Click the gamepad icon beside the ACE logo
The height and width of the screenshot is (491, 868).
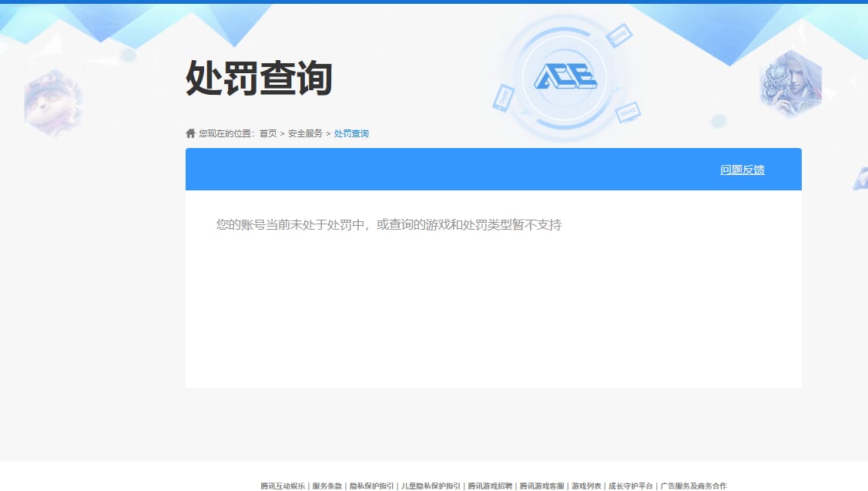[628, 113]
